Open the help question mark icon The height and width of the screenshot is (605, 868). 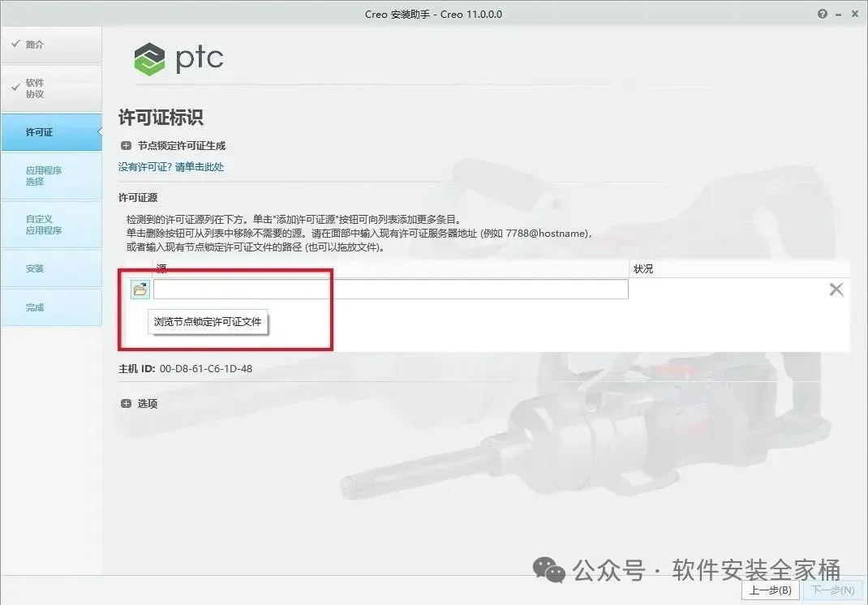click(x=822, y=14)
